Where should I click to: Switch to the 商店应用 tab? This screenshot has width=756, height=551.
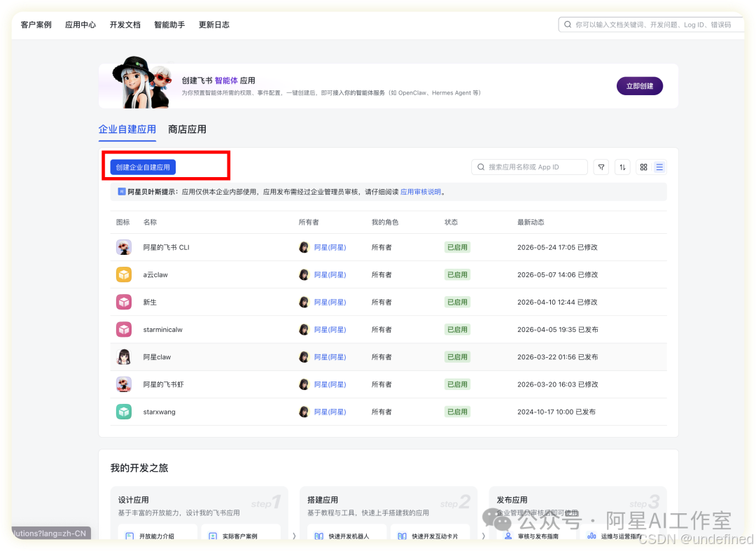pos(187,130)
